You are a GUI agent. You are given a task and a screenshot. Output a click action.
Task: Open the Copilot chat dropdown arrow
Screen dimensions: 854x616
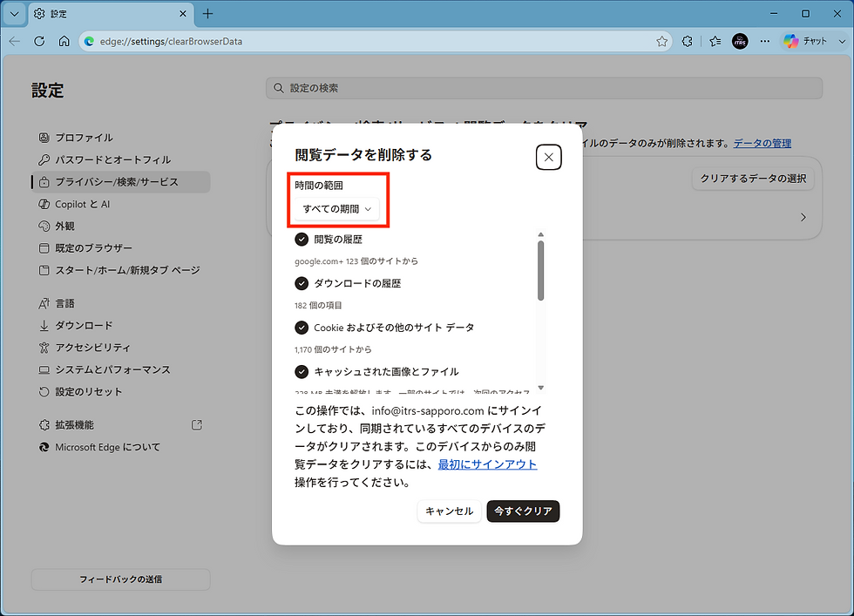click(842, 42)
